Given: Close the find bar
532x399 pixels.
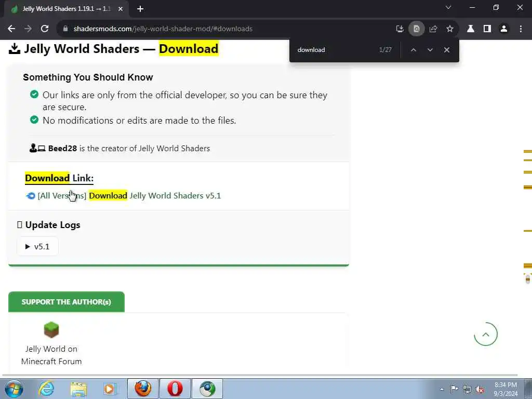Looking at the screenshot, I should (x=447, y=50).
